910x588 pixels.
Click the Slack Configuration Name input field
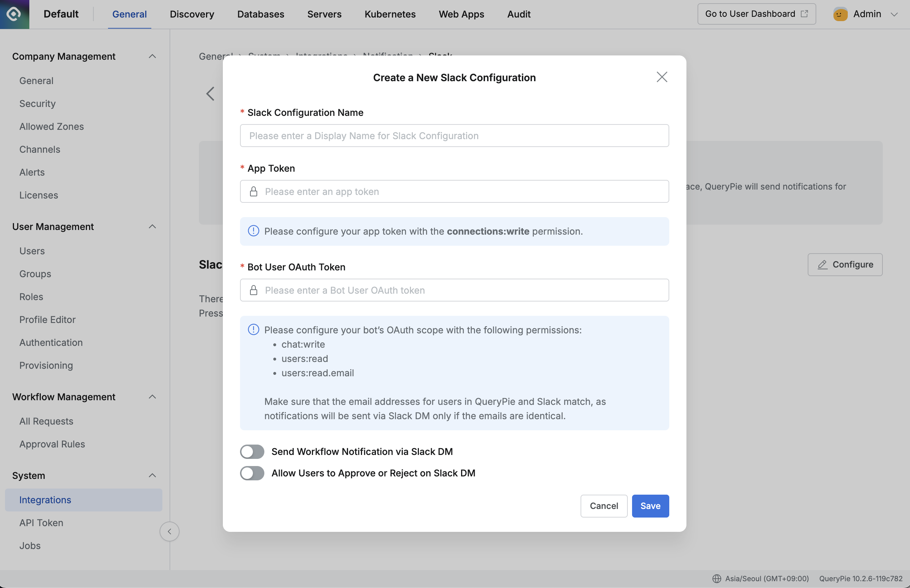coord(454,136)
